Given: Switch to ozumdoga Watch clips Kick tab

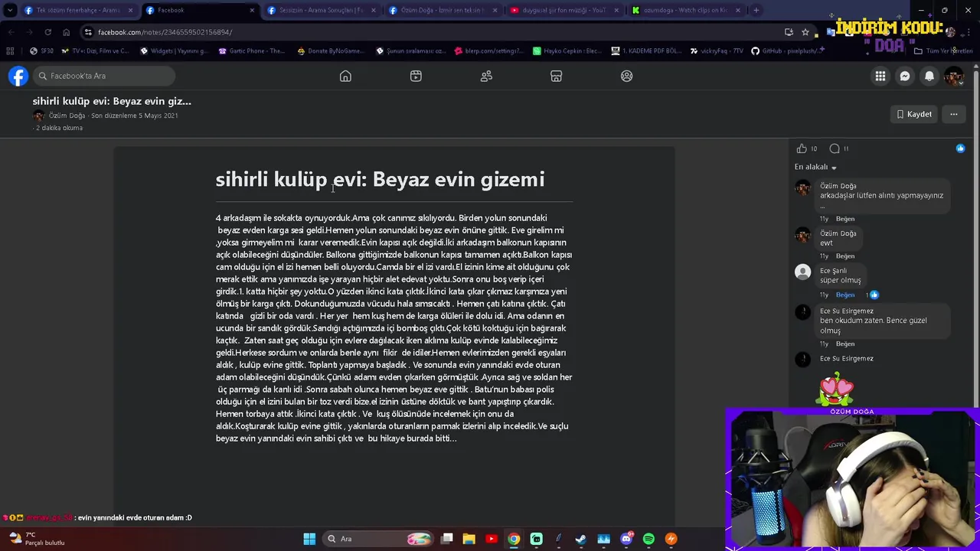Looking at the screenshot, I should (685, 10).
